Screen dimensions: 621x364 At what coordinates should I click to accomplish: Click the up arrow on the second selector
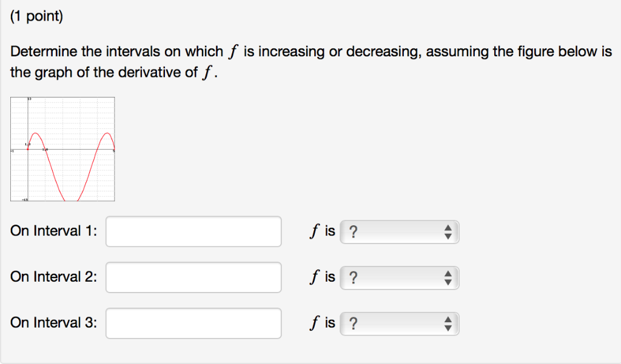448,274
